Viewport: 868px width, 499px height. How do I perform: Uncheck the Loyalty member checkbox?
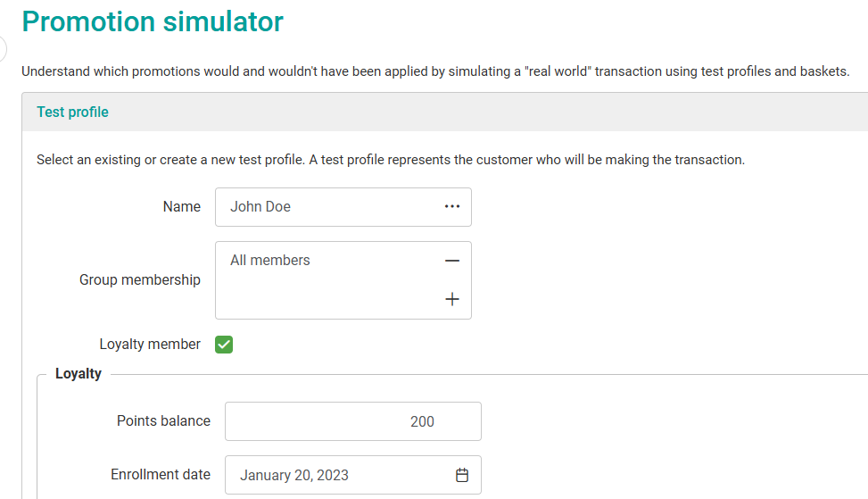(224, 345)
